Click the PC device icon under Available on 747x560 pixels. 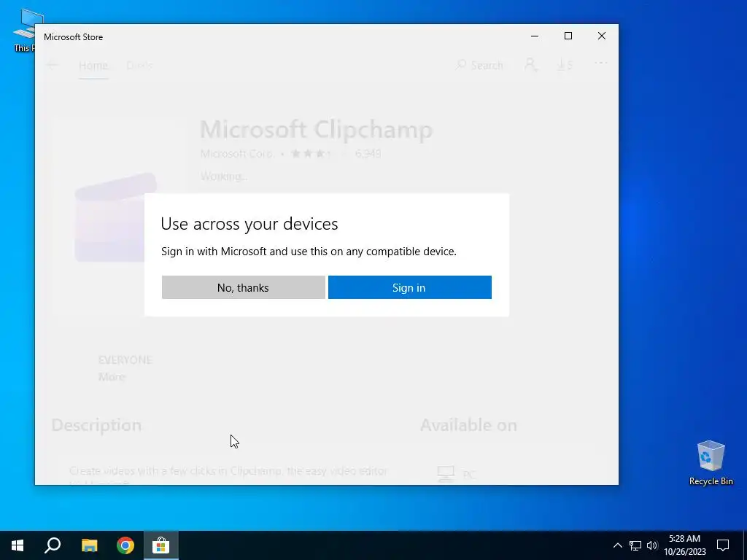(x=446, y=473)
